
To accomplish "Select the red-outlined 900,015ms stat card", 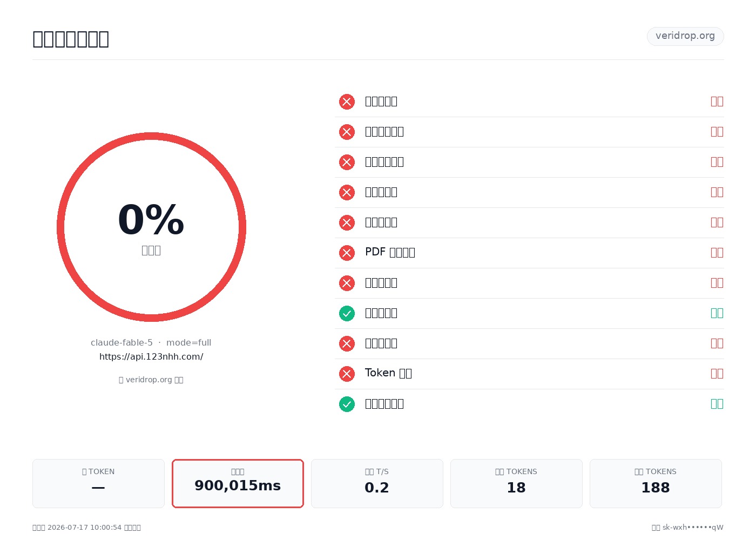I will (238, 483).
